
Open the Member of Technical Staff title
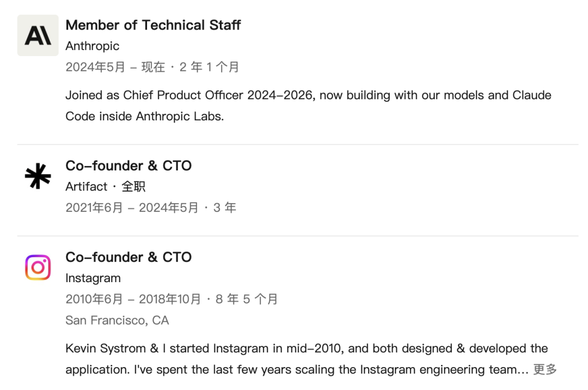click(153, 25)
